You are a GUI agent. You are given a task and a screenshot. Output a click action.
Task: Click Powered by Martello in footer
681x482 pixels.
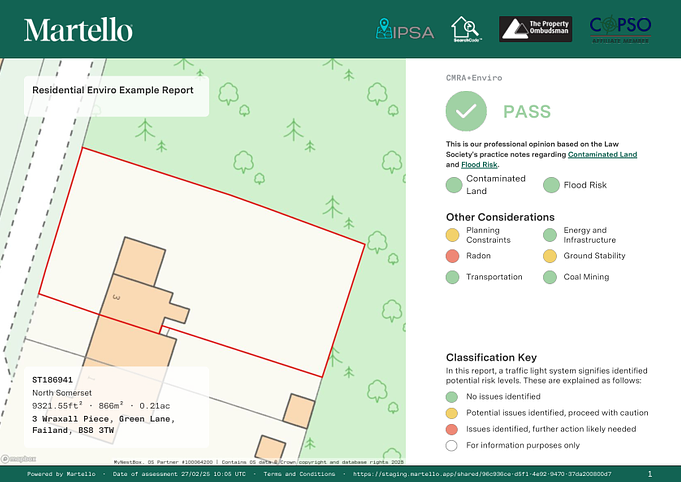(x=61, y=474)
